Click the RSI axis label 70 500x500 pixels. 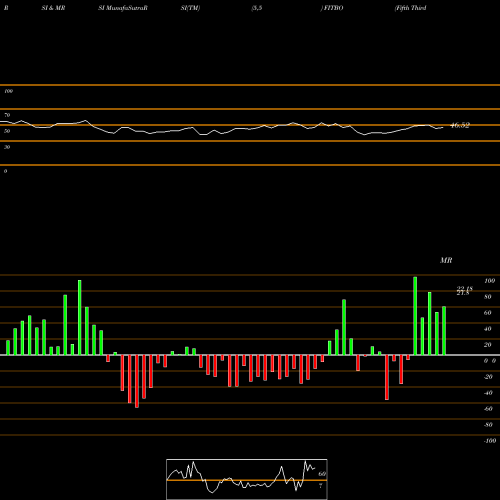7,115
